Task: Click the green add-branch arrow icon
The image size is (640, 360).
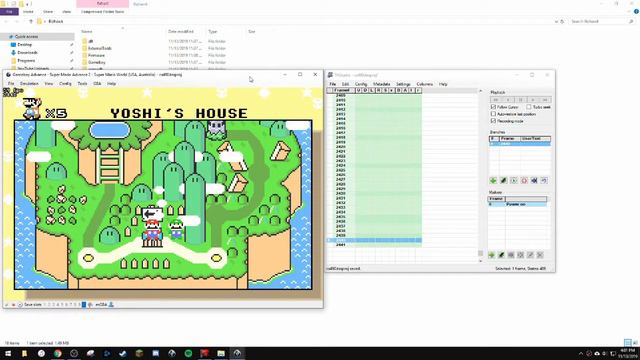Action: [x=493, y=180]
